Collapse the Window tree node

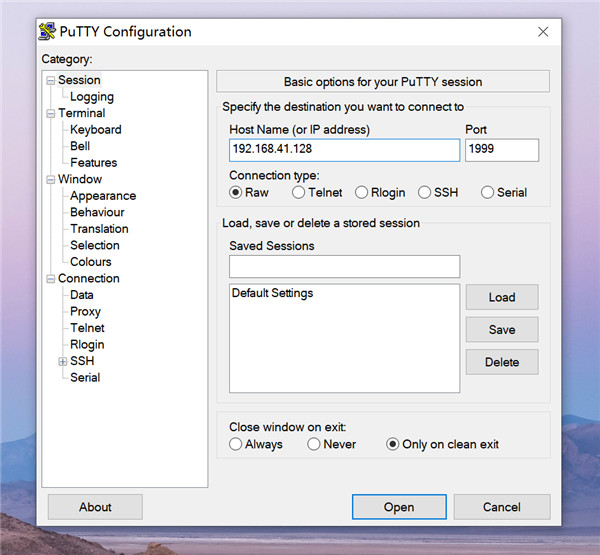click(x=51, y=180)
